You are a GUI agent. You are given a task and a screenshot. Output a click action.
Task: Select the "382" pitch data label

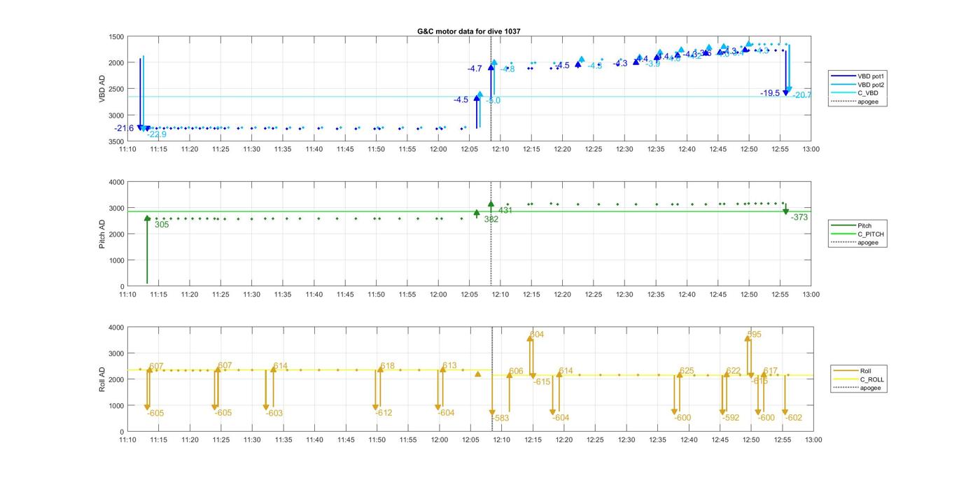491,219
